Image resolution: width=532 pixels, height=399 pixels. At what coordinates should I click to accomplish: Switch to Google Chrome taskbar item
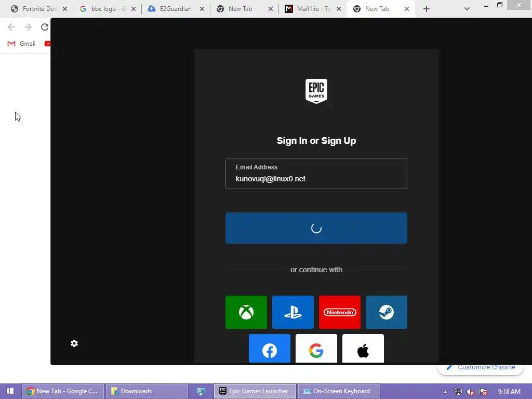point(63,391)
